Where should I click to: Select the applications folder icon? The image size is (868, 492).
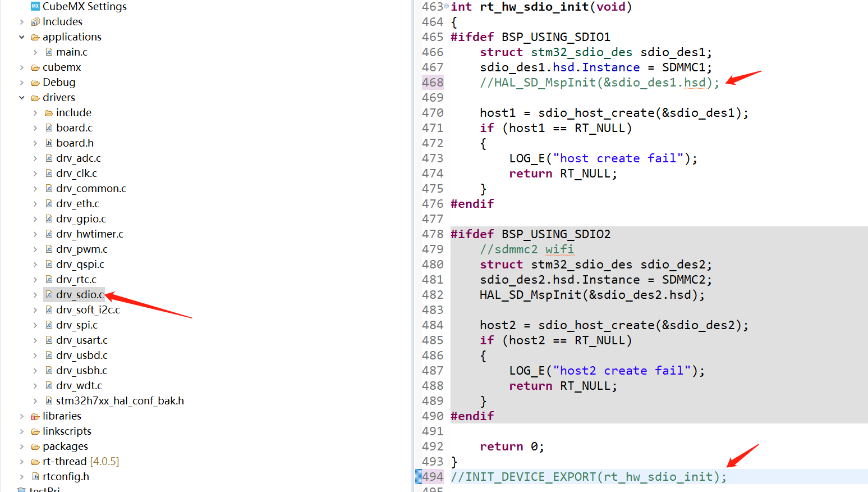(35, 37)
